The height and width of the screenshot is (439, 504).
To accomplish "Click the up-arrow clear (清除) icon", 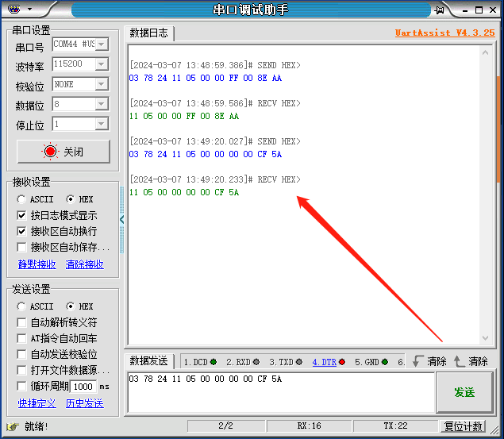I will point(459,361).
